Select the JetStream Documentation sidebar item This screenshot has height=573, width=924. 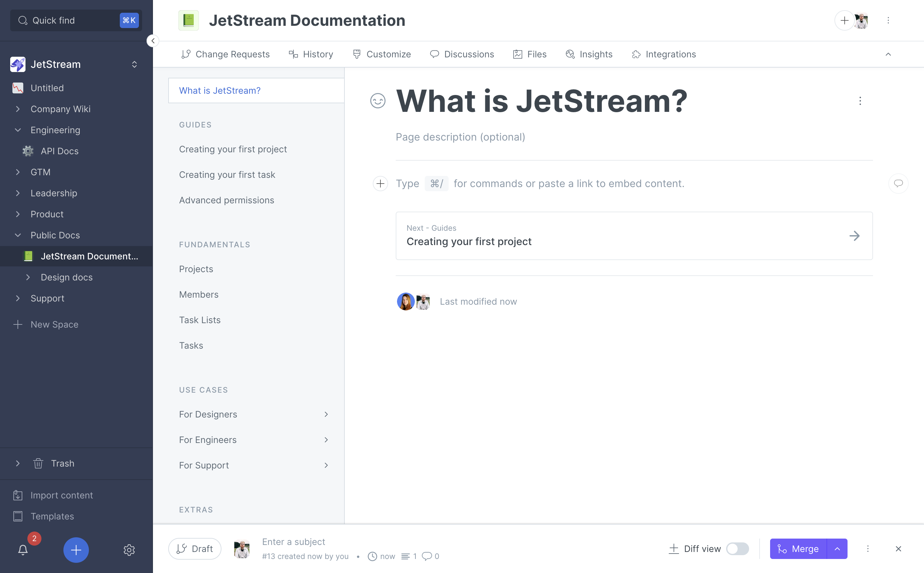(76, 256)
